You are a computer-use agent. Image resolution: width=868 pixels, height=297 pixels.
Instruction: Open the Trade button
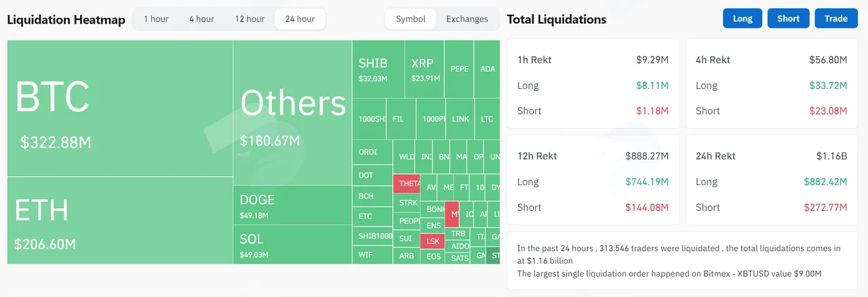[x=836, y=18]
